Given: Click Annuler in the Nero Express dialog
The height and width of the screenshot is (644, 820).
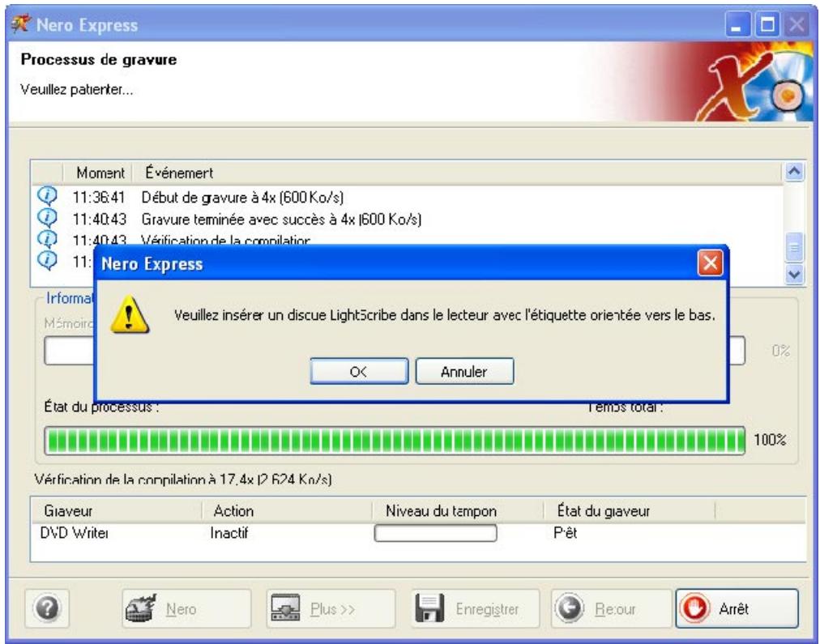Looking at the screenshot, I should point(464,371).
